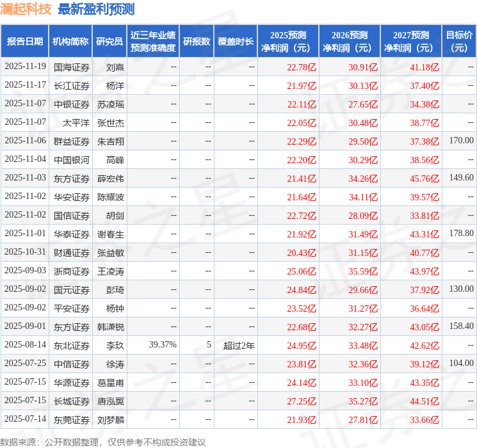This screenshot has height=448, width=477.
Task: Click the 最新盈利预测 heading
Action: pyautogui.click(x=96, y=9)
